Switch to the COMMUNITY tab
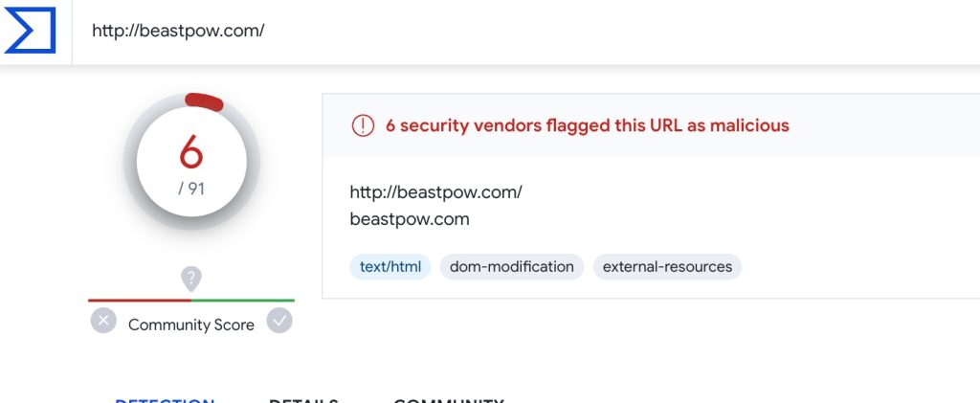This screenshot has height=403, width=980. [448, 400]
